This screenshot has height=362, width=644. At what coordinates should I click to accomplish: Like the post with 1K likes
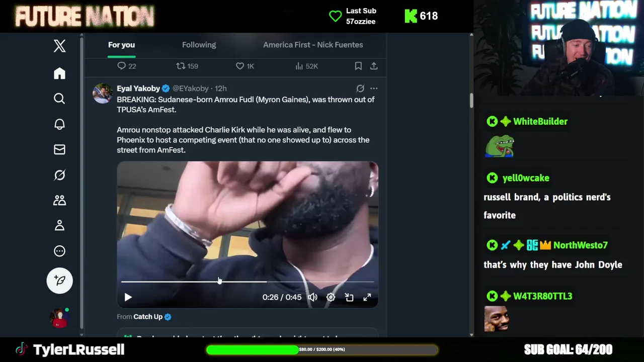click(x=245, y=66)
